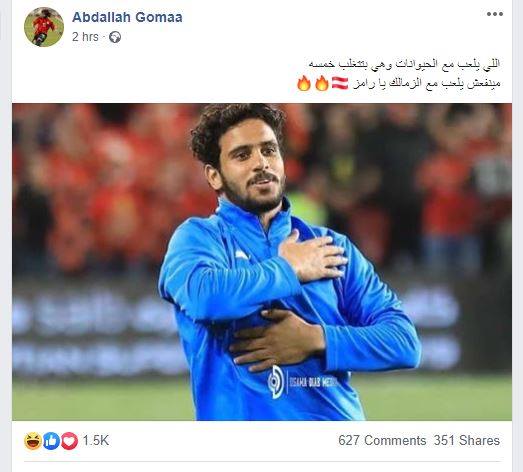Open Abdallah Gomaa's profile picture
Screen dimensions: 523x472
(x=44, y=27)
